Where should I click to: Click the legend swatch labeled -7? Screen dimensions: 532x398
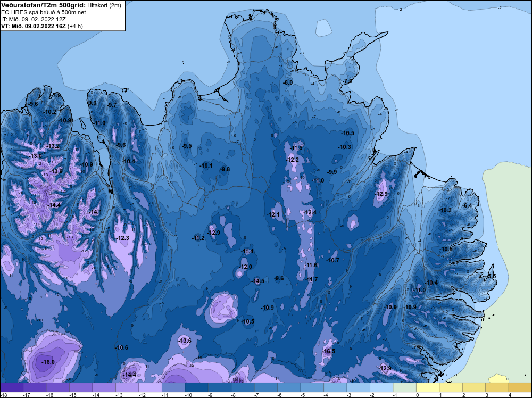click(x=265, y=387)
